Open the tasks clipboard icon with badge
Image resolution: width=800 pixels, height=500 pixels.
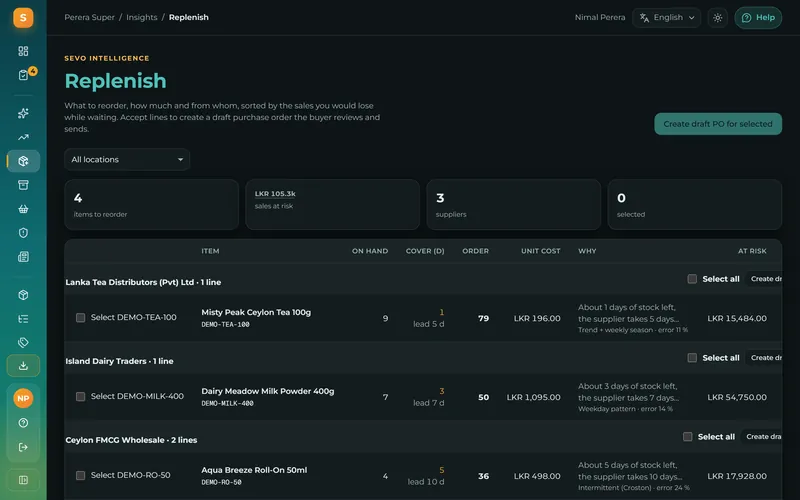coord(23,75)
